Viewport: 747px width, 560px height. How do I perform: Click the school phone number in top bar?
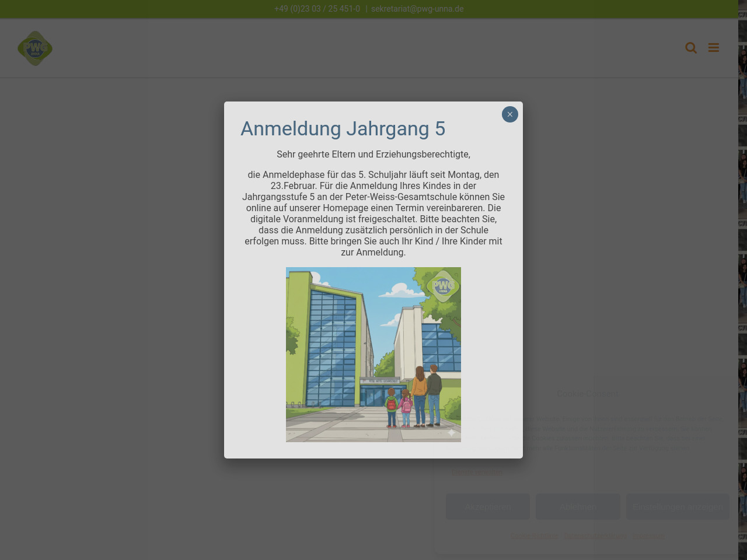click(317, 9)
